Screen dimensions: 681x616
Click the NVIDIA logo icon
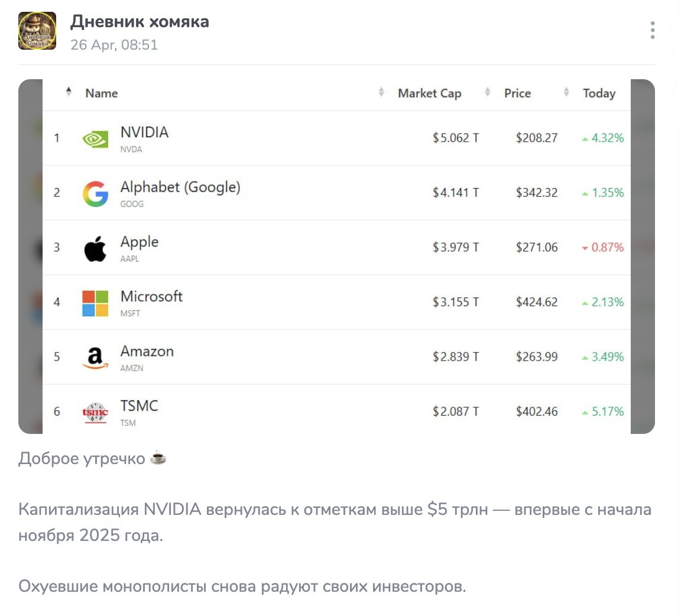(95, 139)
